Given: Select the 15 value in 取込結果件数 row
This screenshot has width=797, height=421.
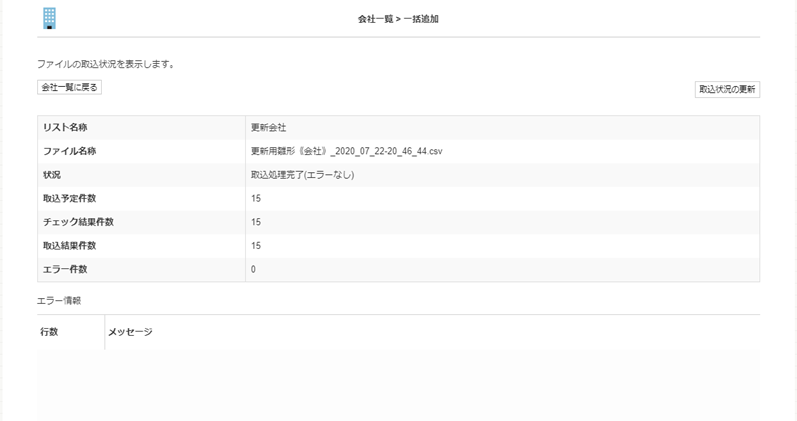Looking at the screenshot, I should (x=256, y=246).
